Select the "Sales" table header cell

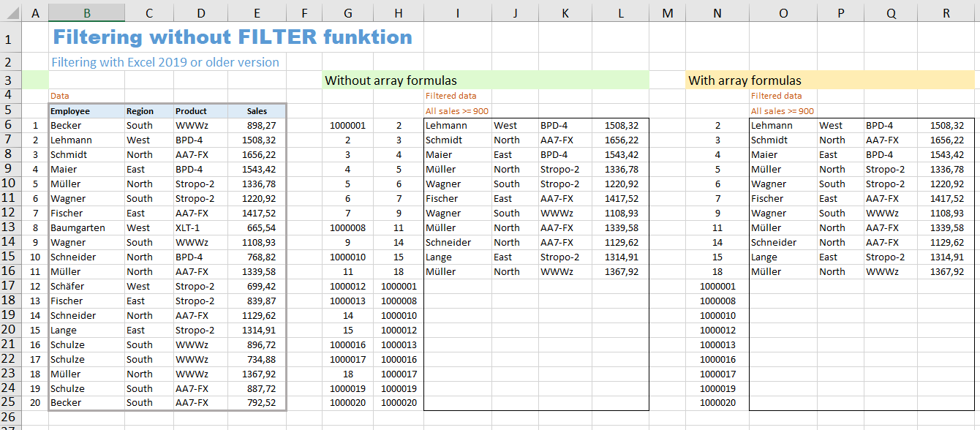pyautogui.click(x=257, y=110)
